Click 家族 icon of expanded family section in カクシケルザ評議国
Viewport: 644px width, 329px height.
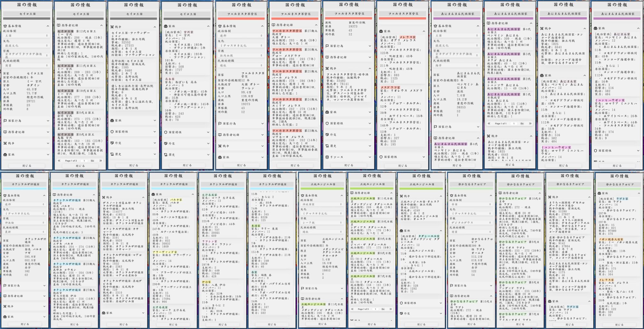coord(153,195)
